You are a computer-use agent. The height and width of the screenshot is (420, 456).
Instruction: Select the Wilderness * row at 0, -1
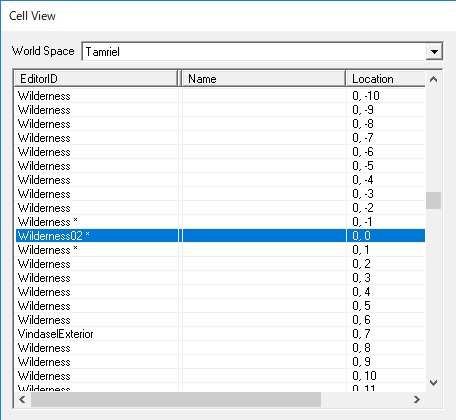click(220, 222)
